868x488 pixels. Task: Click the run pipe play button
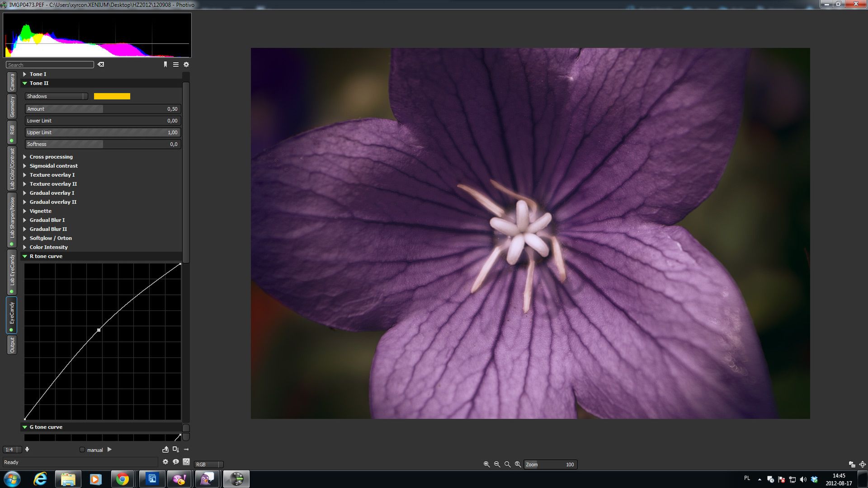click(109, 450)
